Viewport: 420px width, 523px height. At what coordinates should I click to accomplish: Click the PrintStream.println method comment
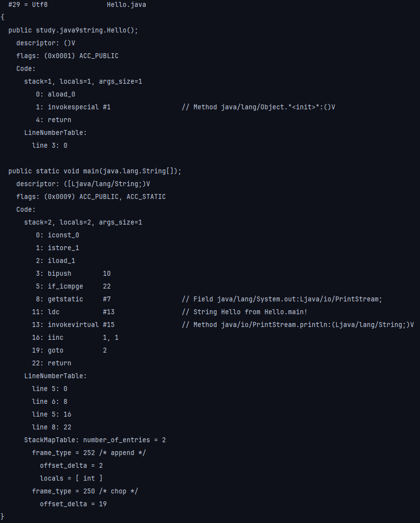(297, 325)
